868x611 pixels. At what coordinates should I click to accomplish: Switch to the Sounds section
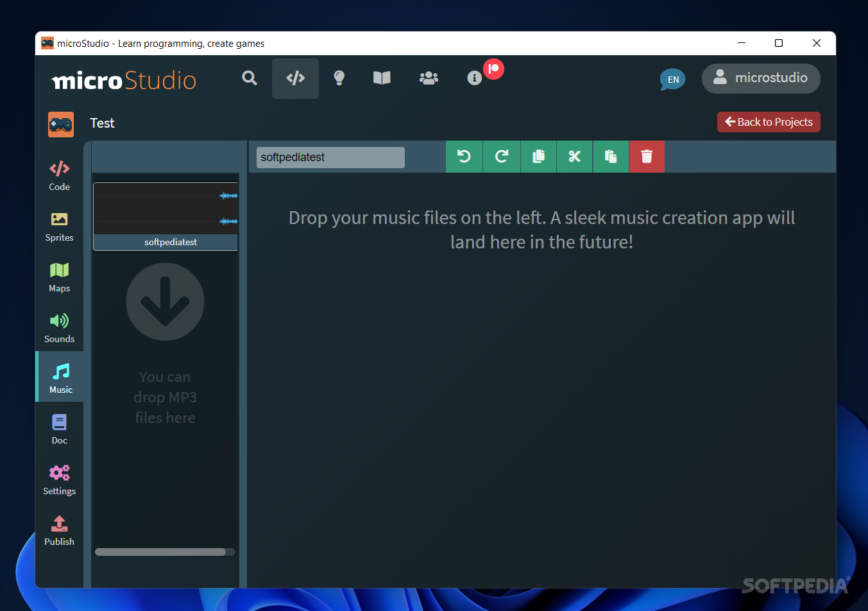pos(60,327)
